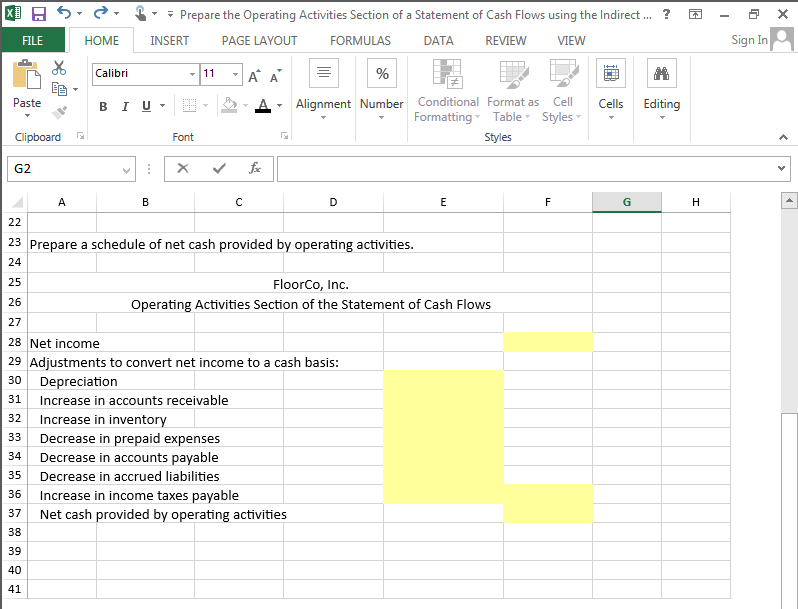Click the 'Increase in inventory' label
The width and height of the screenshot is (798, 609).
coord(103,419)
